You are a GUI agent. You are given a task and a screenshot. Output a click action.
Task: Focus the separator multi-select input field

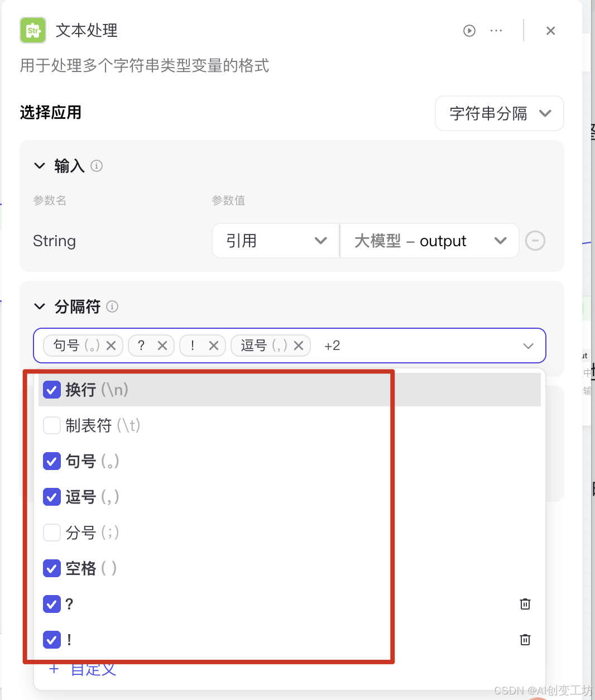[x=289, y=346]
